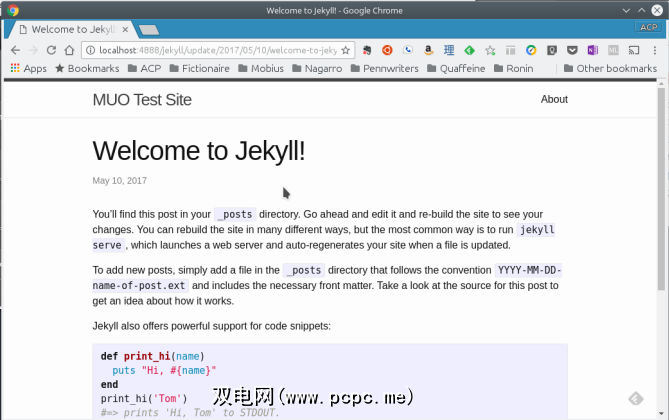Open the OneNote clipper extension
669x420 pixels.
coord(593,50)
